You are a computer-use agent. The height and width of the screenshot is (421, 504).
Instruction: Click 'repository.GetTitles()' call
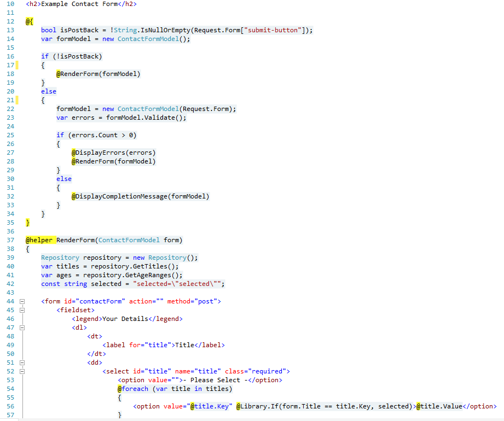click(x=133, y=266)
